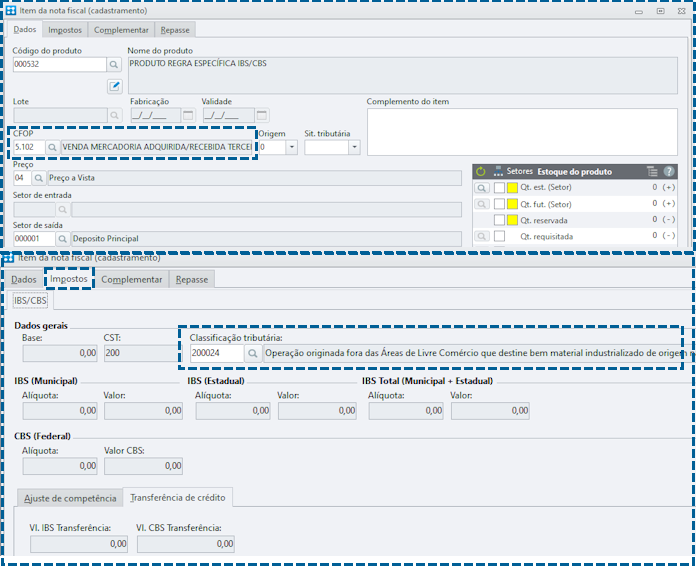Click the Classificação tributária search icon
Screen dimensions: 696x567
(x=253, y=353)
